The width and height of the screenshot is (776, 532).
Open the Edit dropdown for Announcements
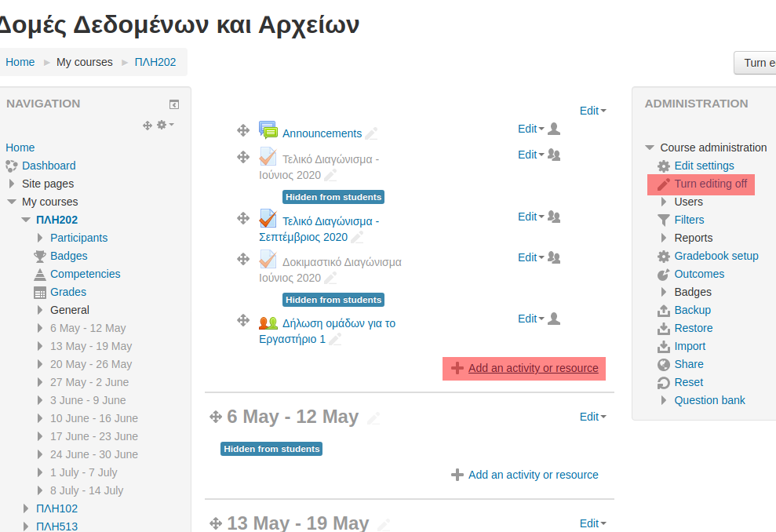[530, 129]
